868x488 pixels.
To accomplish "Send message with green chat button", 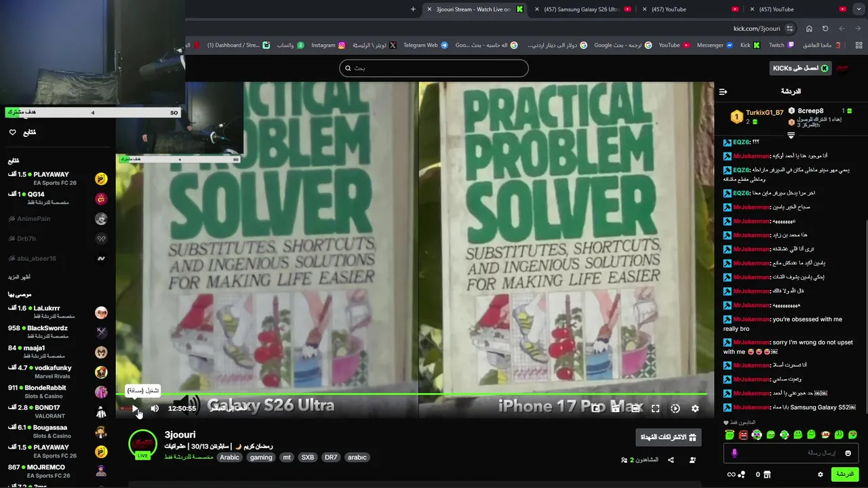I will pos(845,474).
